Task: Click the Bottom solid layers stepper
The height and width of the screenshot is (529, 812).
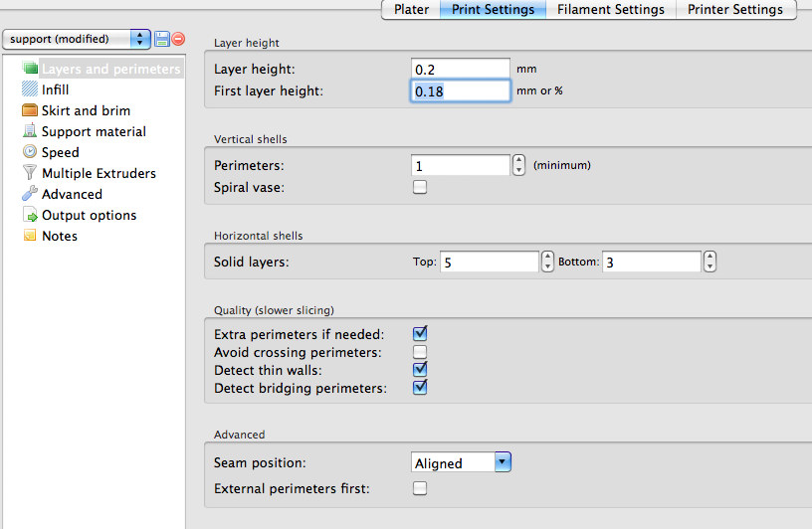Action: pyautogui.click(x=710, y=262)
